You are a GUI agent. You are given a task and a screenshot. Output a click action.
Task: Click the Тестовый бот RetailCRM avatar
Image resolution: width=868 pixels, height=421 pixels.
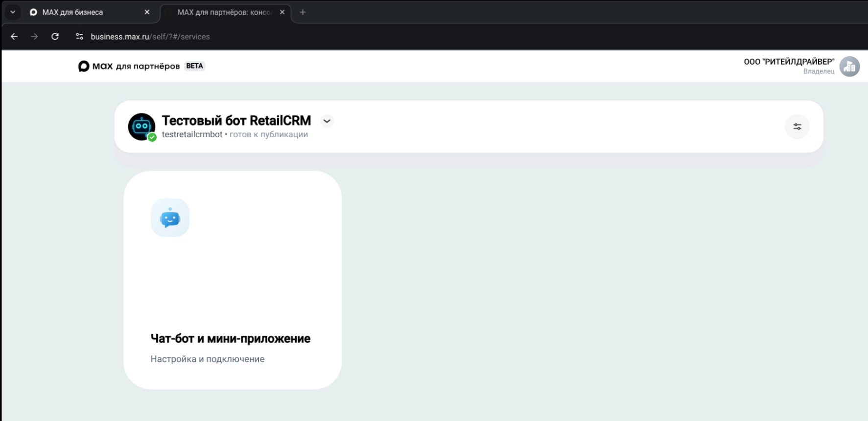tap(141, 126)
